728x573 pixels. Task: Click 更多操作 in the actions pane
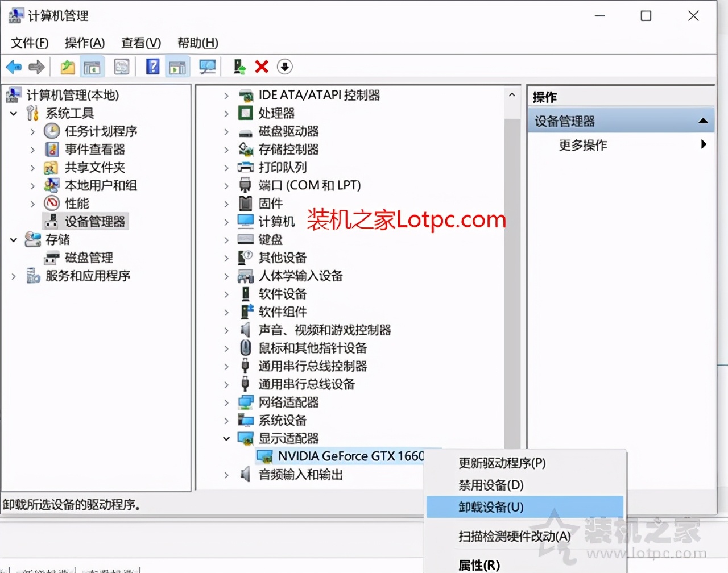coord(582,145)
